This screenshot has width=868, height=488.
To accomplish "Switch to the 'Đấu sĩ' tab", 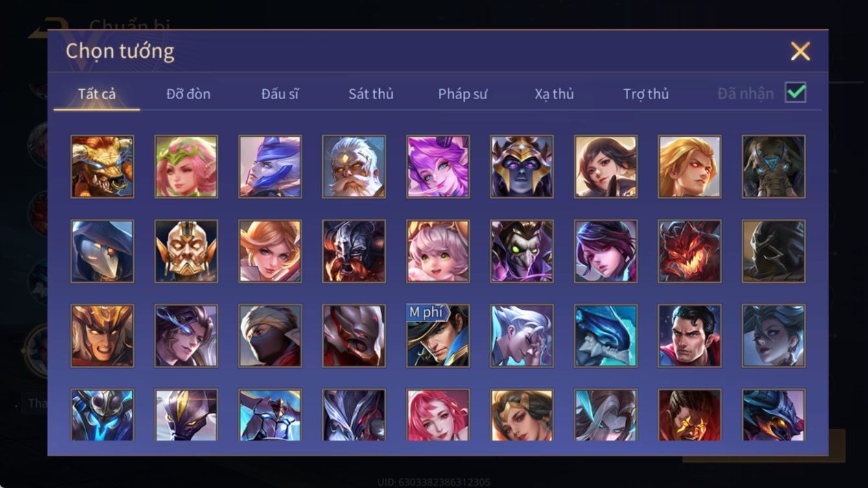I will click(x=280, y=94).
